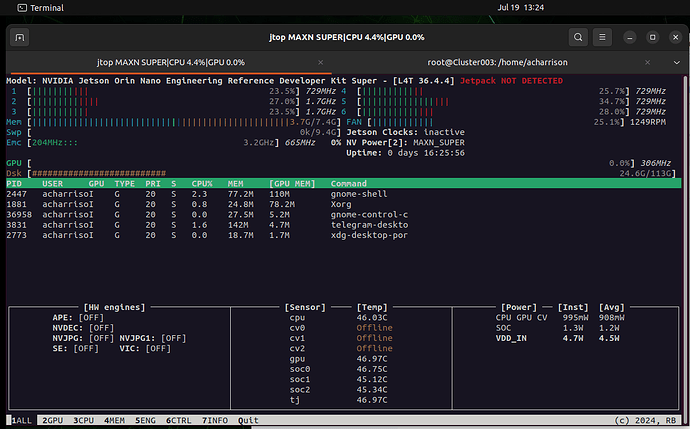Open the 3CPU jtop page
690x429 pixels.
tap(84, 420)
